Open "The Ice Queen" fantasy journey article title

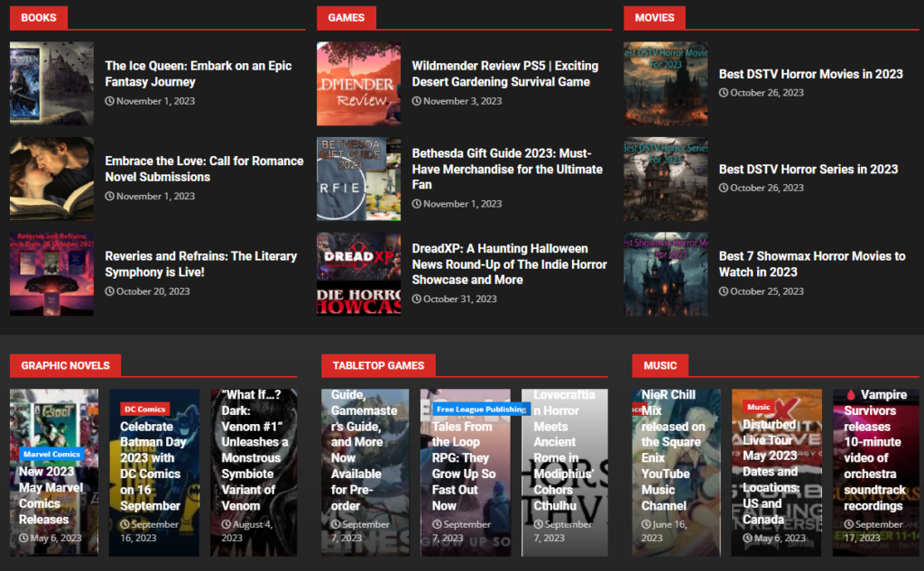198,74
